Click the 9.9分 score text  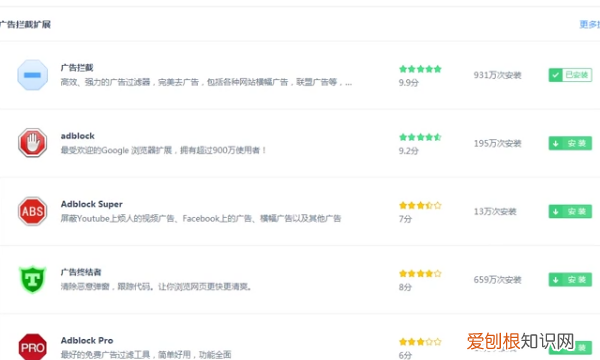click(x=409, y=83)
